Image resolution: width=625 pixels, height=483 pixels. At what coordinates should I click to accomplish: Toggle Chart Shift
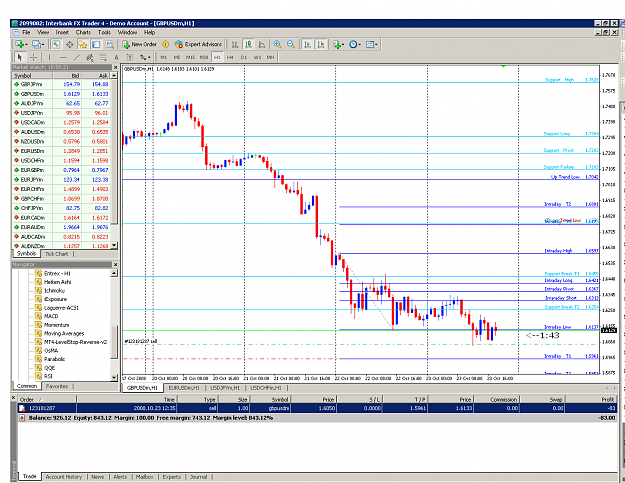tap(320, 44)
